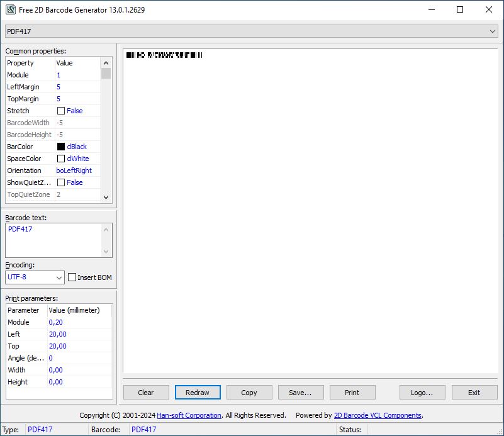The width and height of the screenshot is (504, 436).
Task: Open the Logo... settings
Action: [x=422, y=393]
